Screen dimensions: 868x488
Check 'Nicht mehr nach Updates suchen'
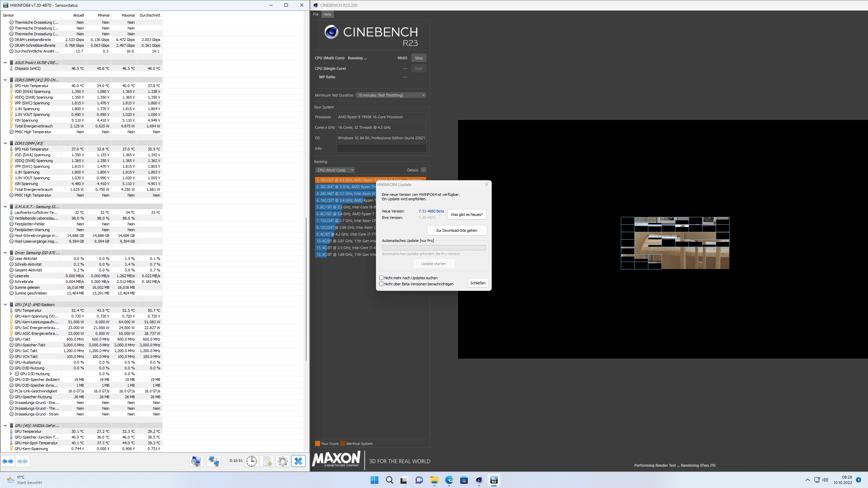tap(381, 278)
